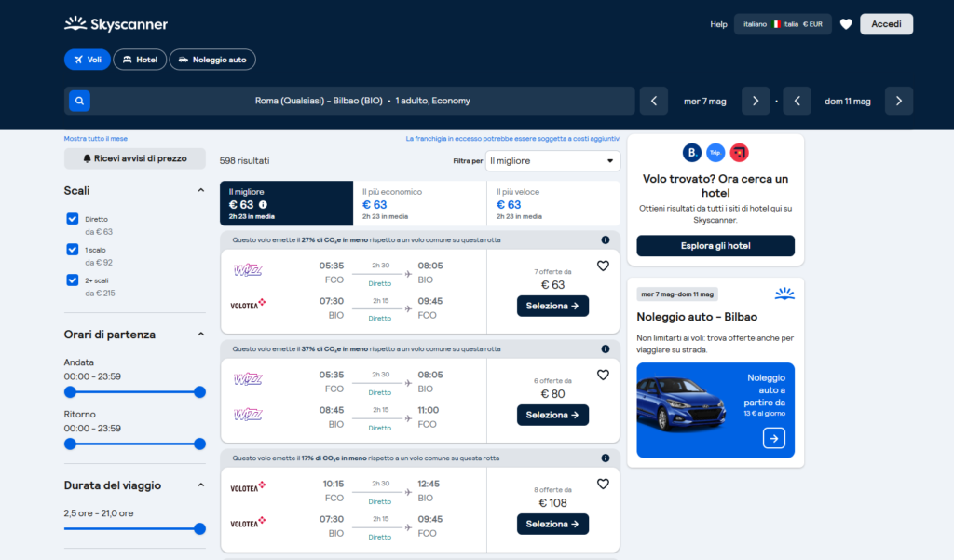Click arrow icon on car rental banner
The height and width of the screenshot is (560, 954).
[x=774, y=438]
